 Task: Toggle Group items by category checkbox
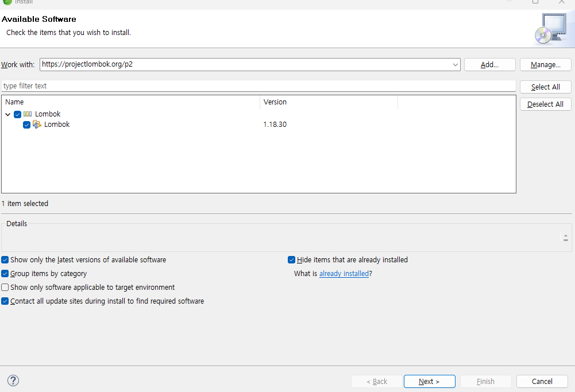click(x=5, y=274)
